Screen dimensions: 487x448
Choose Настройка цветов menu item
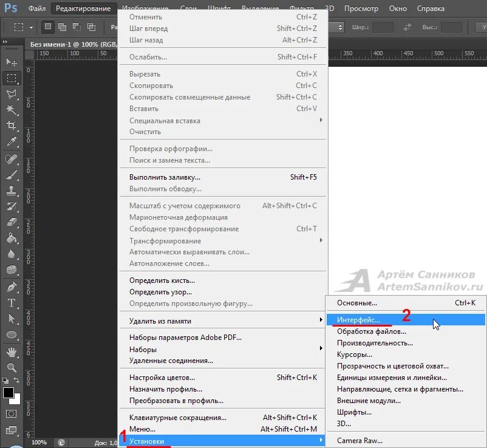click(223, 378)
